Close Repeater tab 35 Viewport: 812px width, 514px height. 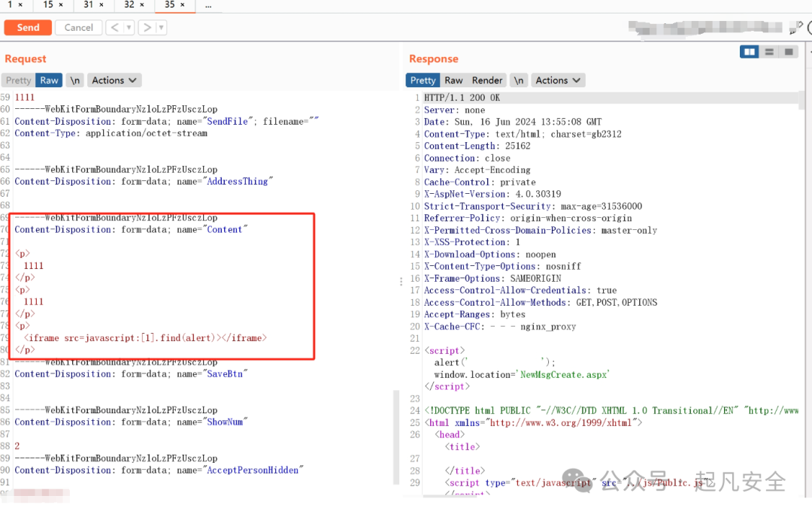182,5
